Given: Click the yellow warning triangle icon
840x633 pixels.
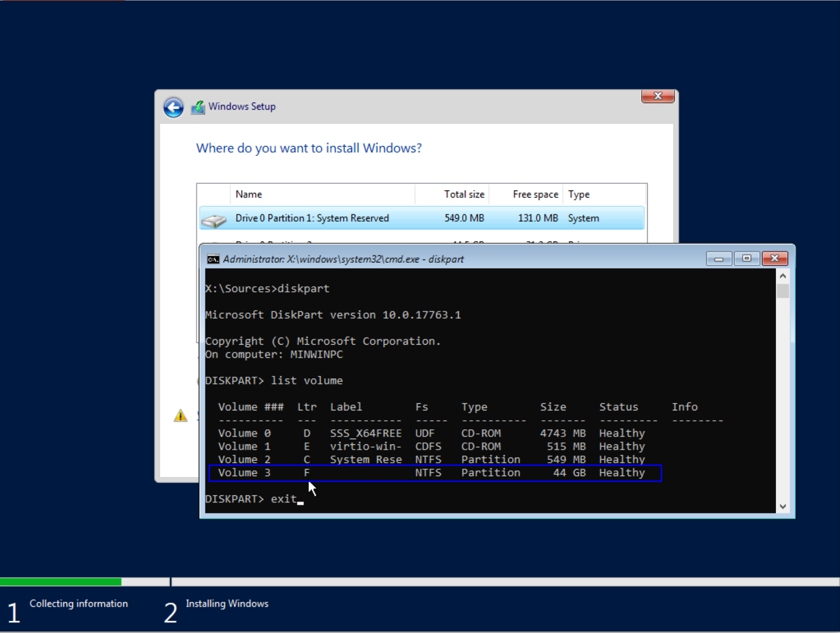Looking at the screenshot, I should (180, 416).
